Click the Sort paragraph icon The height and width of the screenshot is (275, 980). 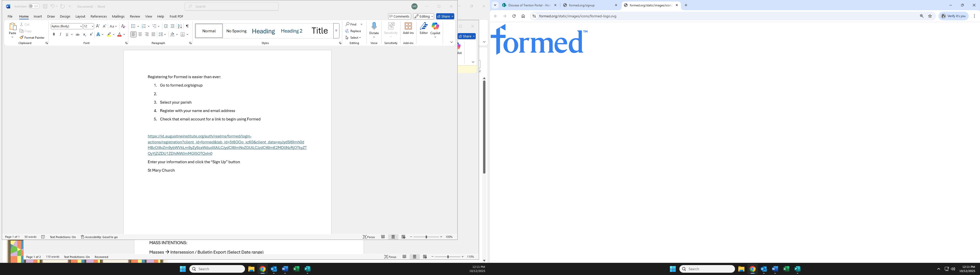pyautogui.click(x=180, y=26)
